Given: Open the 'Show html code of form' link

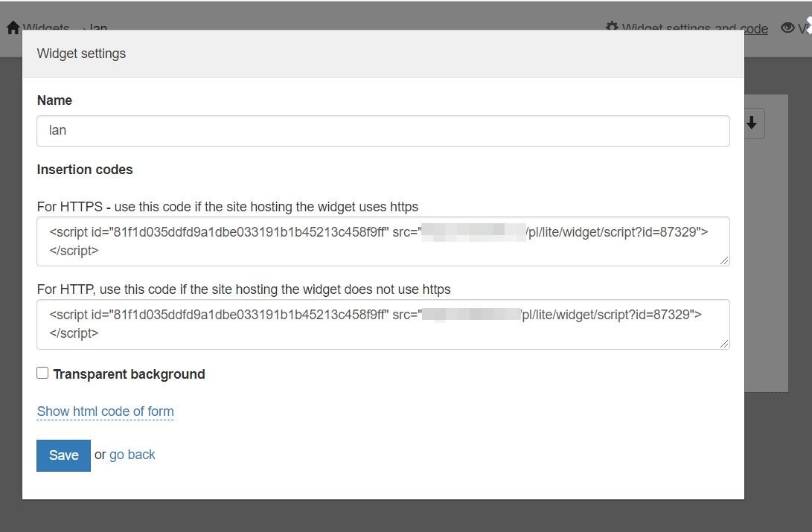Looking at the screenshot, I should [x=105, y=411].
